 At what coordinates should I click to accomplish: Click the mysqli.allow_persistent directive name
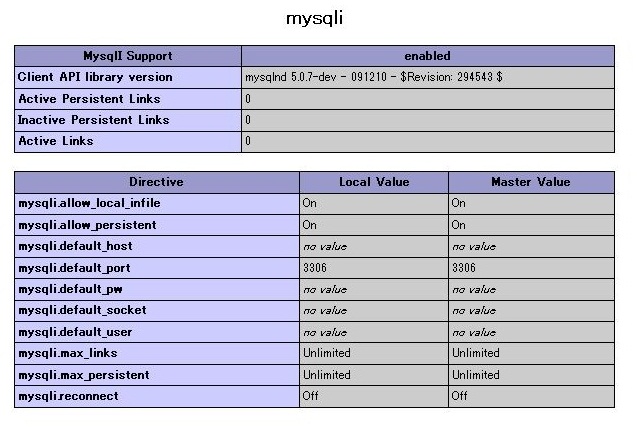point(87,225)
